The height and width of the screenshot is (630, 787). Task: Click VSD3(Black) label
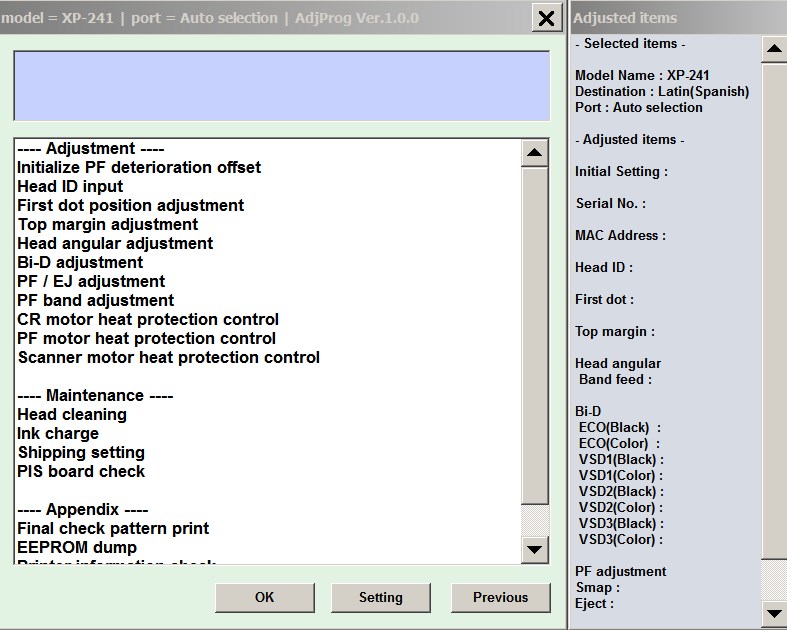click(x=621, y=524)
